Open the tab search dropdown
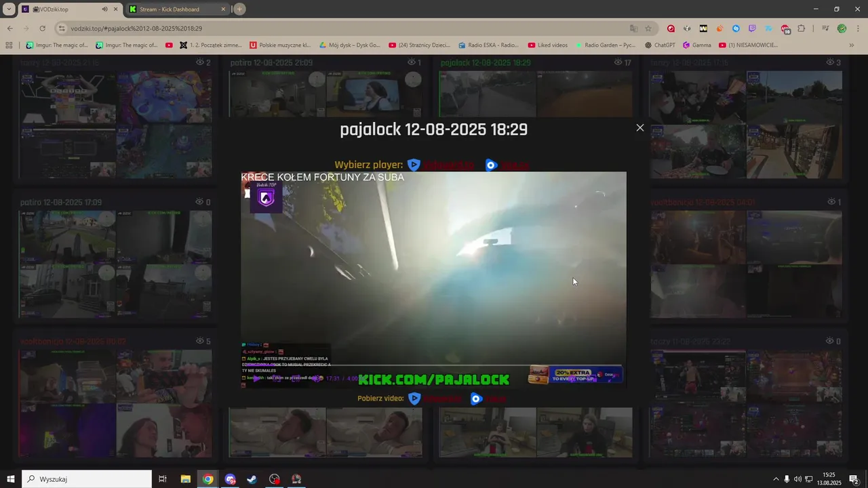 8,9
